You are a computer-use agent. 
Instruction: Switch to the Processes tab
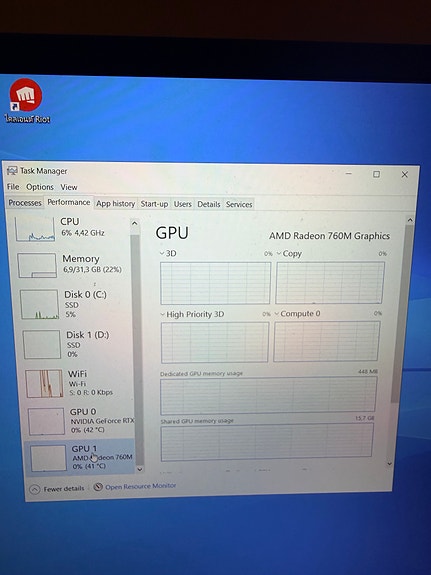pos(25,203)
